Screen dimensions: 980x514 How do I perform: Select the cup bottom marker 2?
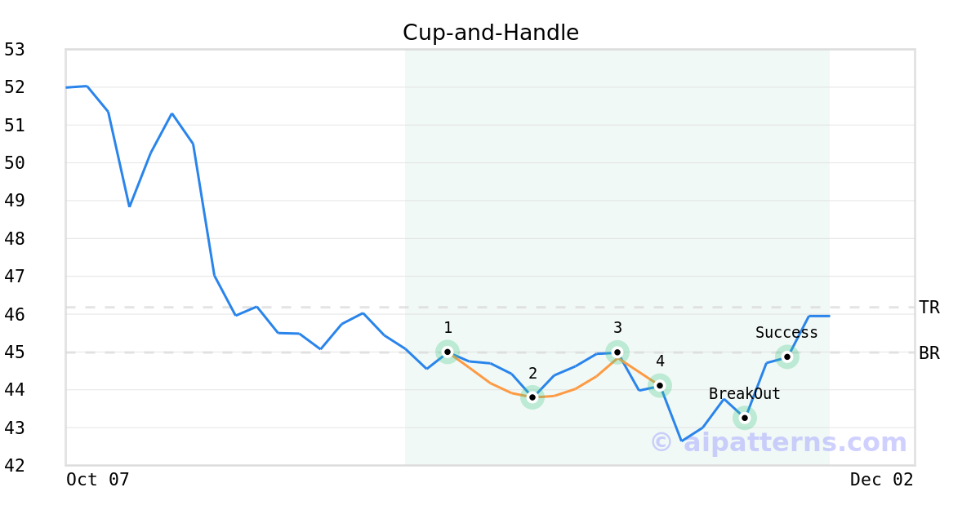coord(532,397)
